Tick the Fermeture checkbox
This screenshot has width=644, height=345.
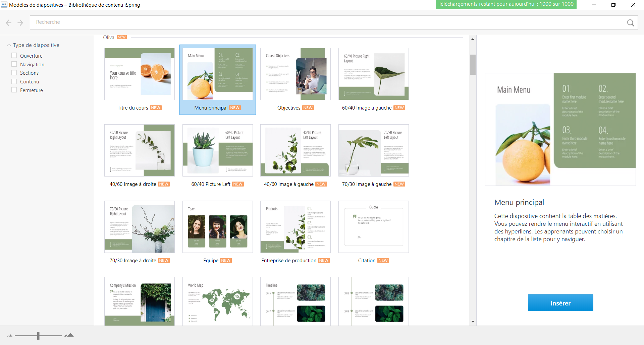pos(14,90)
